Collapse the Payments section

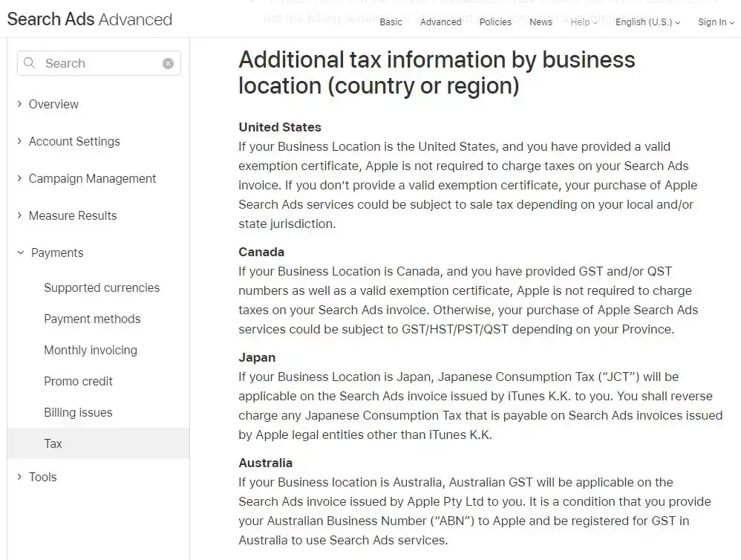click(21, 253)
